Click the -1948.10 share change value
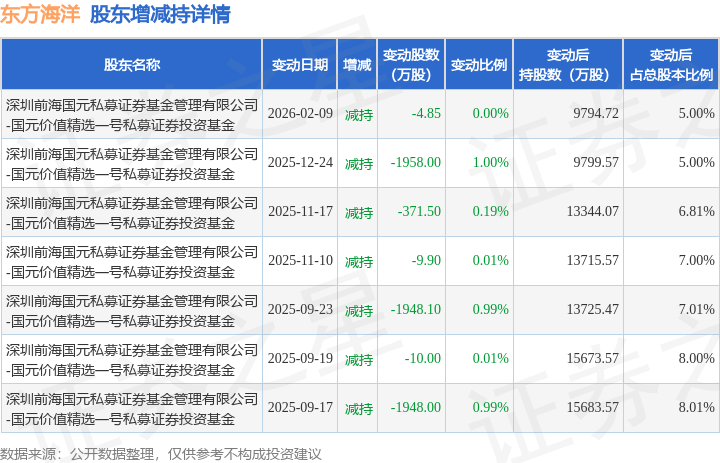The image size is (720, 463). click(x=416, y=310)
